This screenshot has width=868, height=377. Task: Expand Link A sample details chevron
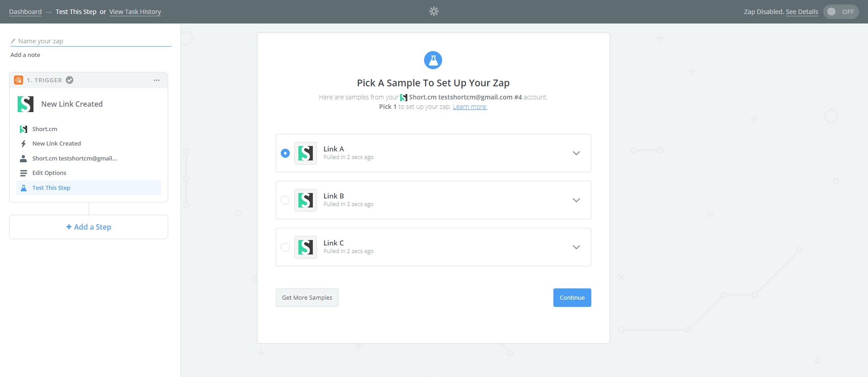coord(576,153)
